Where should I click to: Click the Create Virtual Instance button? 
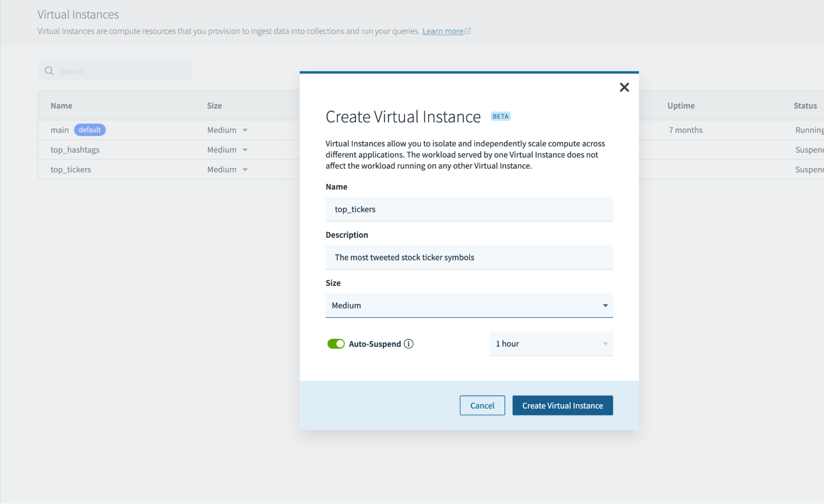tap(562, 406)
